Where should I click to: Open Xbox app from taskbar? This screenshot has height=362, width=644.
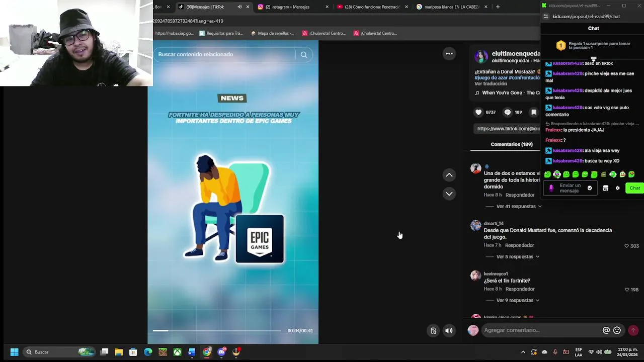[177, 352]
